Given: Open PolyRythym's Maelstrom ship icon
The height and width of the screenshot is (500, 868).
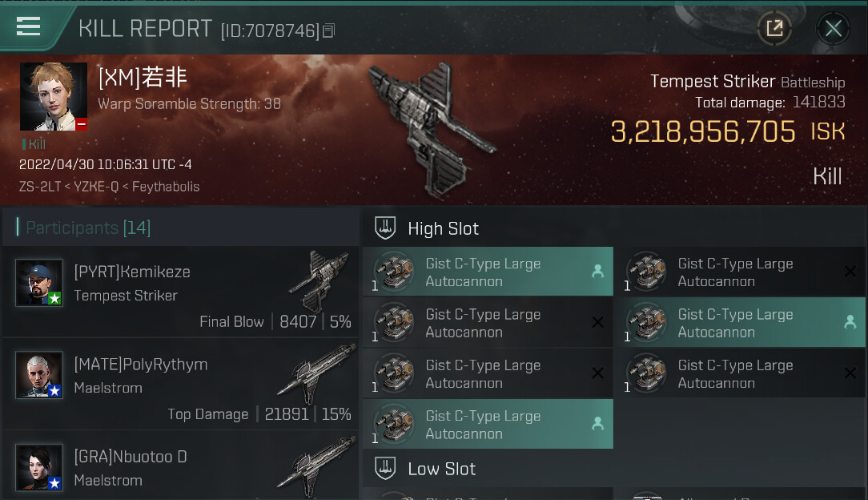Looking at the screenshot, I should [316, 373].
